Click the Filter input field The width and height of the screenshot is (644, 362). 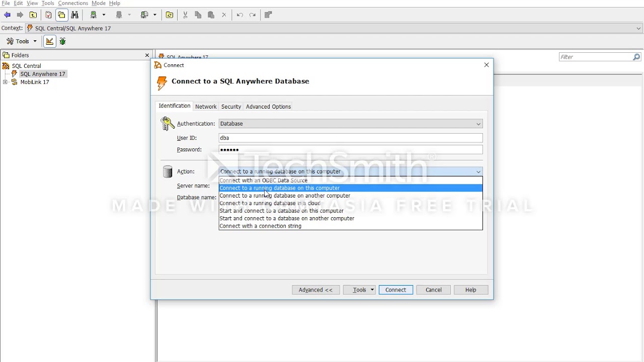tap(596, 57)
